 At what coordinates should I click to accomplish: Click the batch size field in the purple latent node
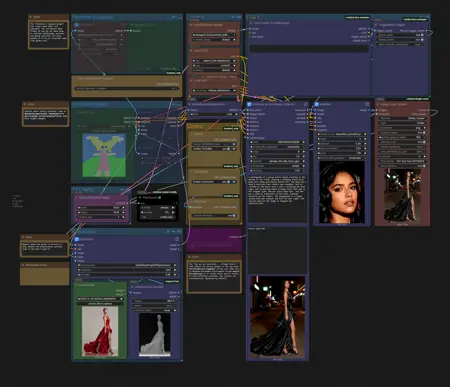(101, 217)
